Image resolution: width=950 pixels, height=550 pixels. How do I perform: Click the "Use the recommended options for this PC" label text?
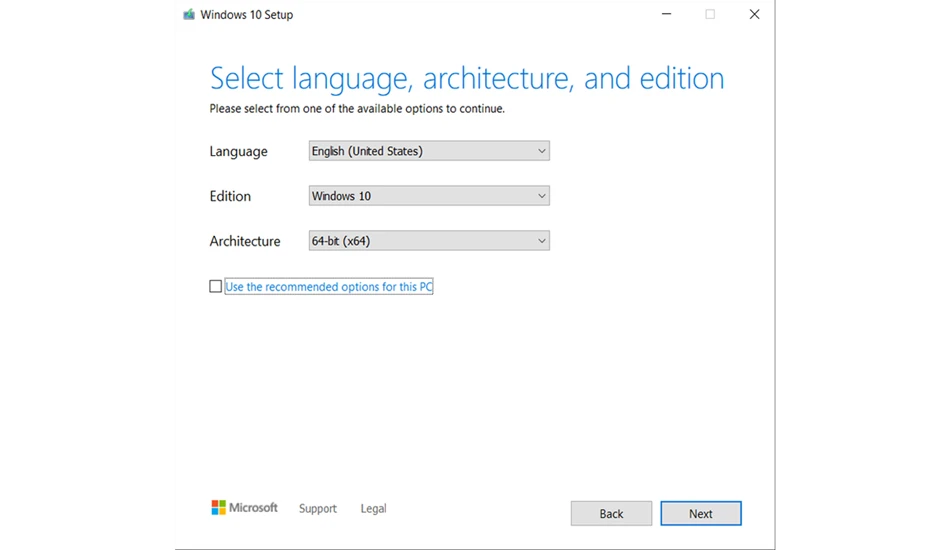click(x=329, y=287)
